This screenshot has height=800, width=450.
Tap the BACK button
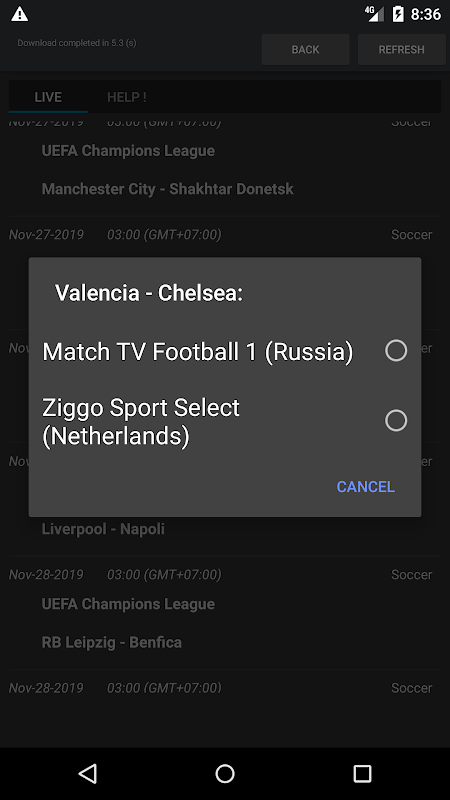tap(305, 49)
